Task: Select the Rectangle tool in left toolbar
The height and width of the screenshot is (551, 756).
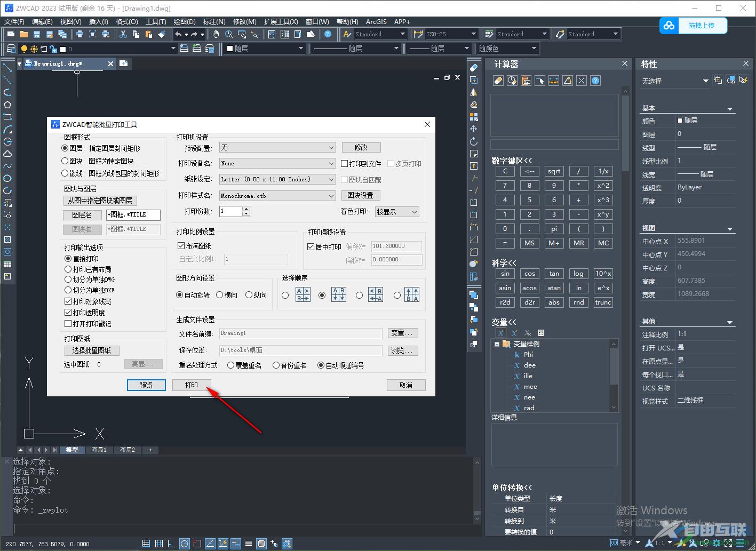Action: click(x=7, y=117)
